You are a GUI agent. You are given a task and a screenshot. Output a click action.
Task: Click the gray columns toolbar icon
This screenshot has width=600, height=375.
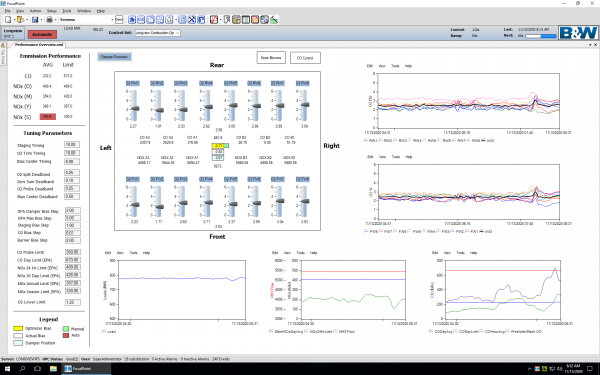pyautogui.click(x=246, y=20)
